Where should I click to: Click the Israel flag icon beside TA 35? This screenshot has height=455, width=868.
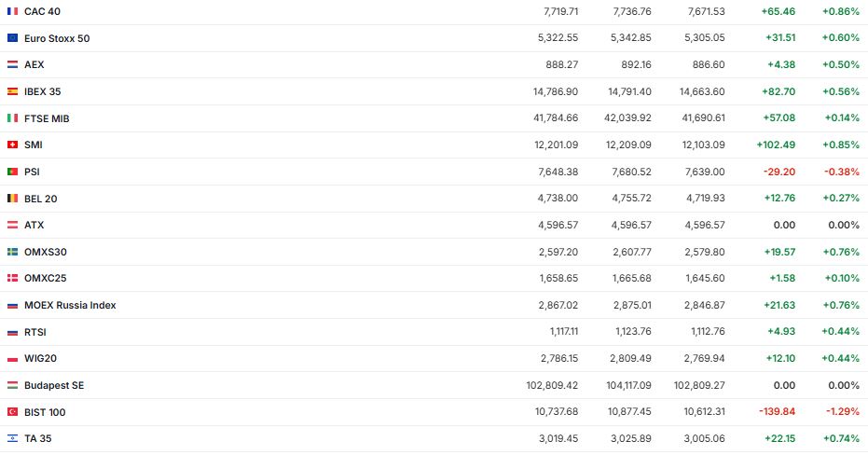click(12, 438)
